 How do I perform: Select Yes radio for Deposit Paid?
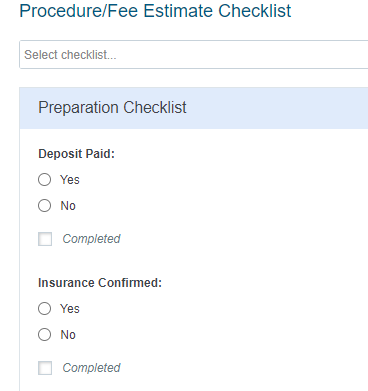coord(44,180)
